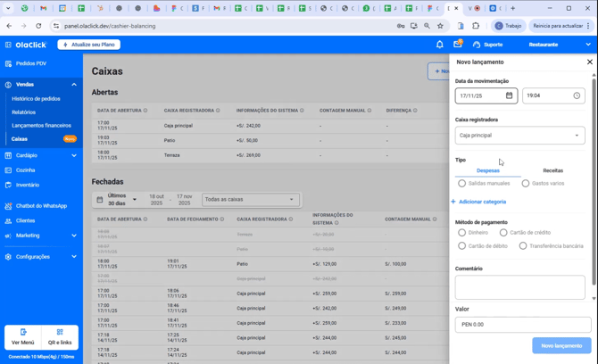Image resolution: width=598 pixels, height=364 pixels.
Task: Expand the Configurações sidebar section
Action: [x=74, y=257]
